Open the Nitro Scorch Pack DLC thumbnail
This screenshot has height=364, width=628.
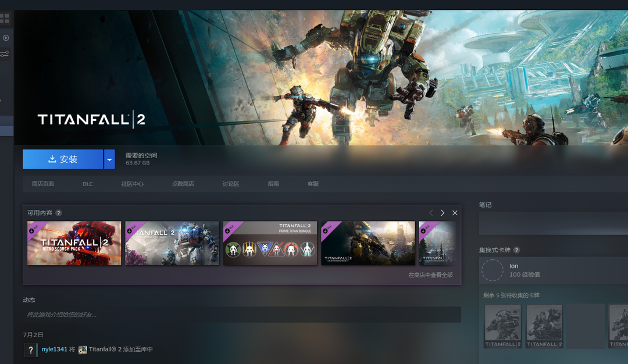click(74, 243)
